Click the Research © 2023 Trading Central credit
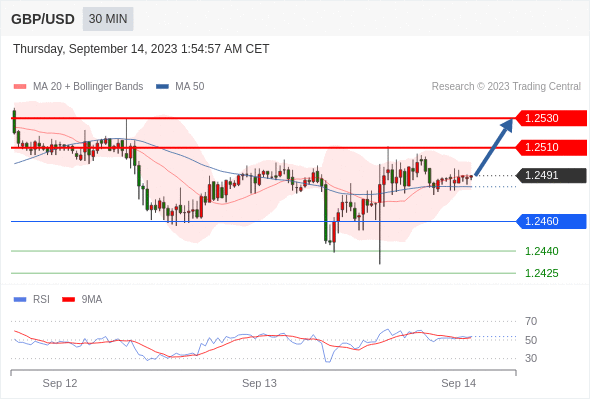Viewport: 590px width, 400px height. click(x=506, y=87)
